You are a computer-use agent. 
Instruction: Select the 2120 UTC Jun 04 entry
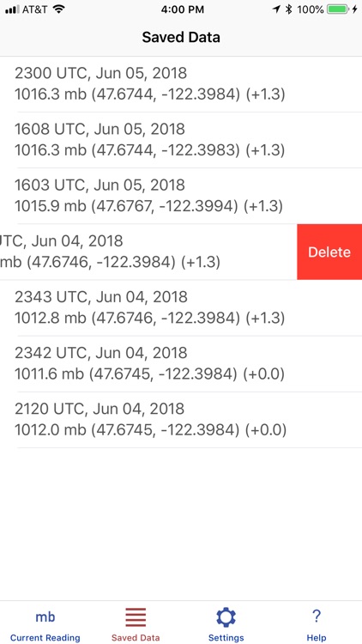click(x=181, y=420)
